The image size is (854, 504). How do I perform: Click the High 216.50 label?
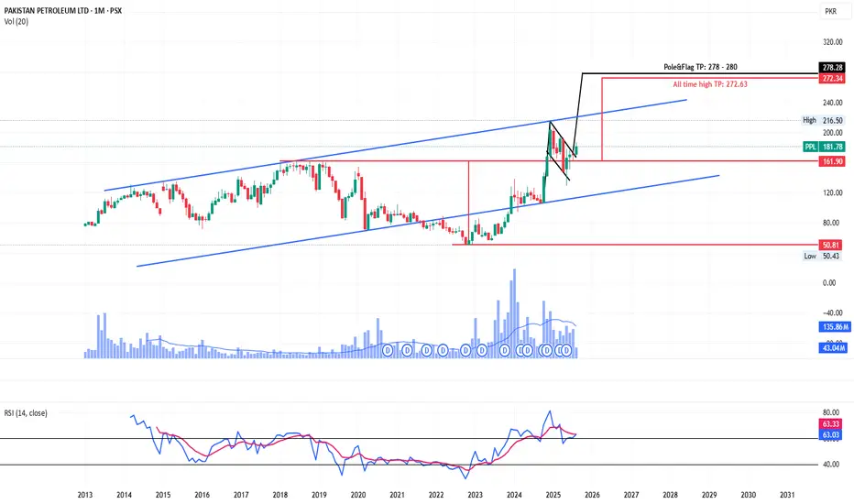823,120
